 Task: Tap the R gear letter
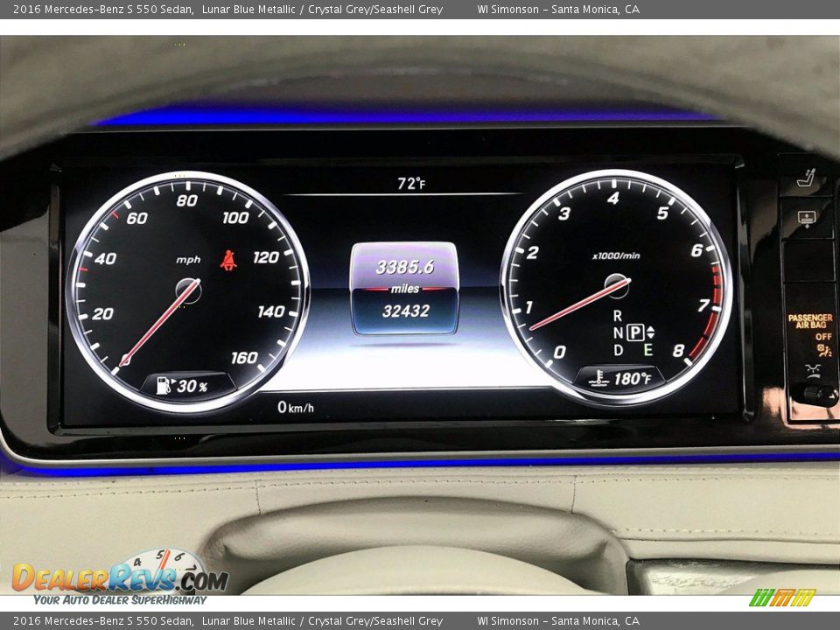(618, 316)
